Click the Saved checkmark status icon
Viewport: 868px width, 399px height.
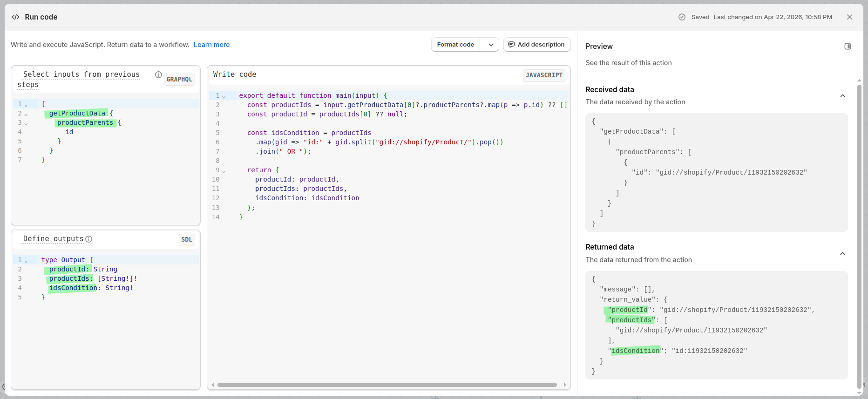pos(682,17)
